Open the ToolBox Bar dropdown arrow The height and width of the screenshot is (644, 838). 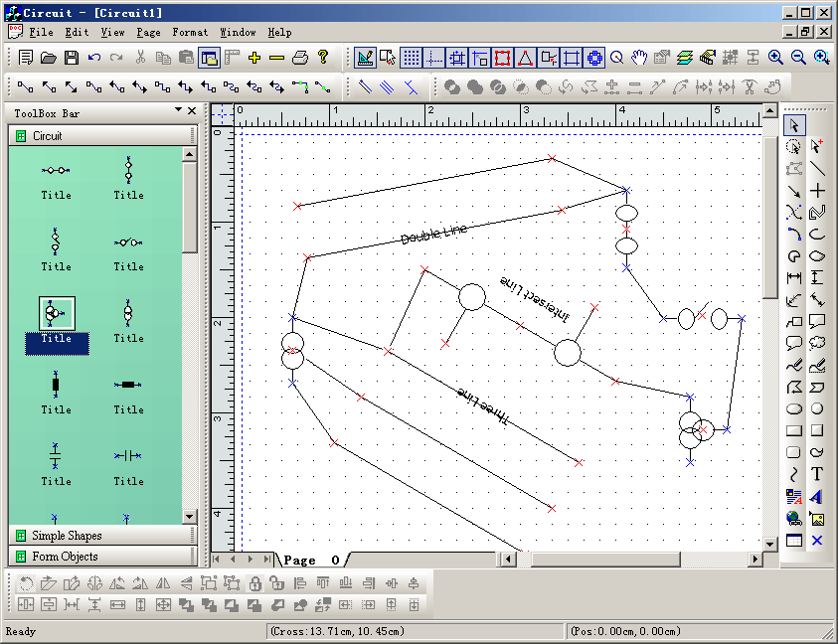[179, 110]
